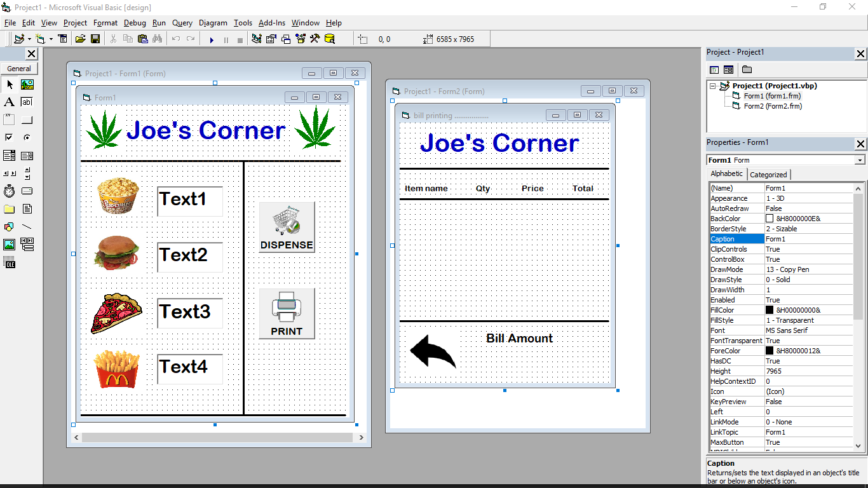Start the project with the Run button
The image size is (868, 488).
pos(212,39)
